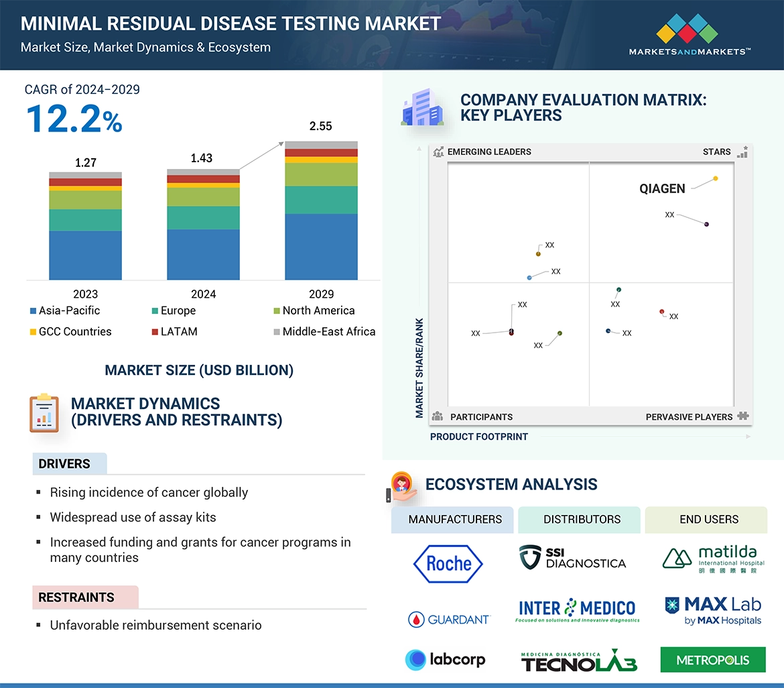Select the End Users tab
The height and width of the screenshot is (688, 784).
708,520
